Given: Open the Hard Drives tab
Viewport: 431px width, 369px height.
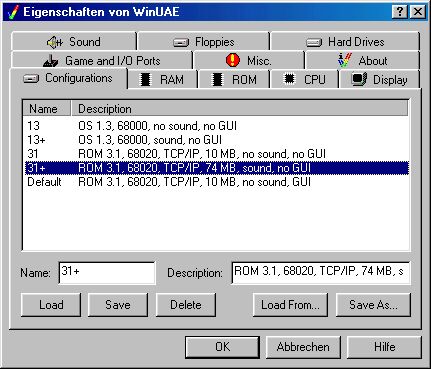Looking at the screenshot, I should pyautogui.click(x=345, y=41).
